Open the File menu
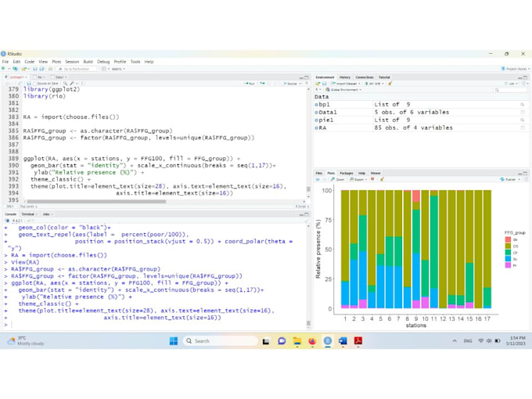532x399 pixels. click(5, 62)
